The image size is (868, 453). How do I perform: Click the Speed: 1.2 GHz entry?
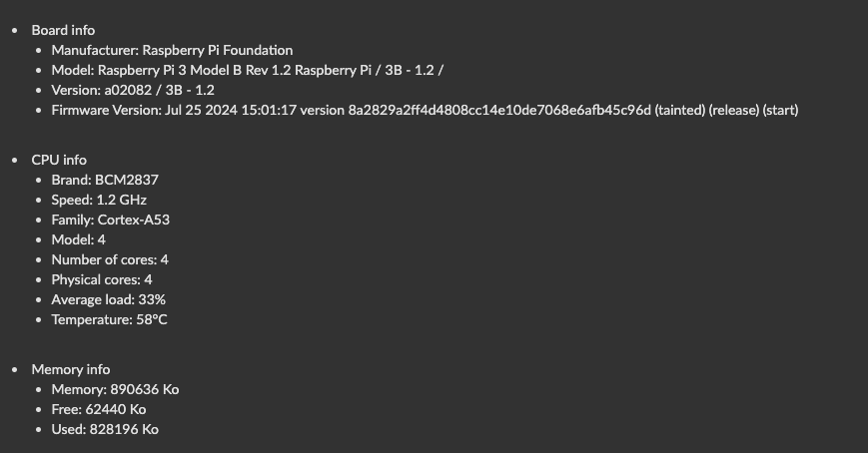click(x=99, y=200)
